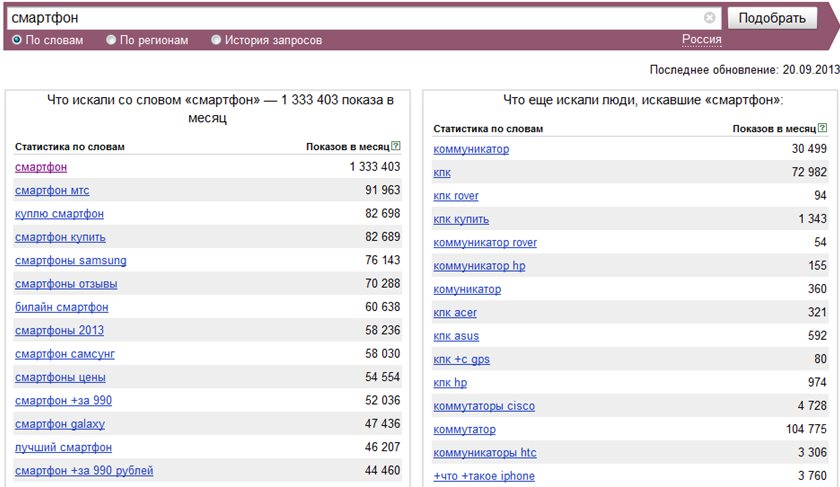This screenshot has height=487, width=840.
Task: Open the 'коммутатор' link
Action: point(464,430)
